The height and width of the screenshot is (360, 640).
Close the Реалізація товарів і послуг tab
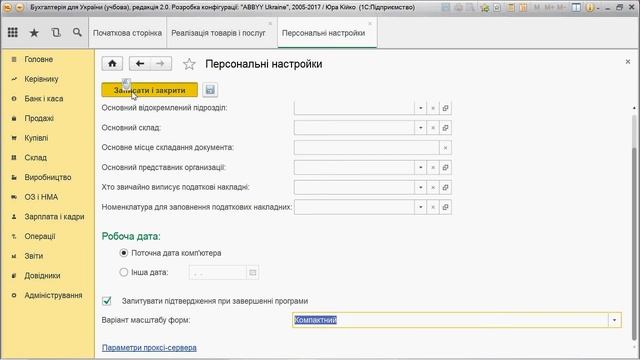pos(270,24)
